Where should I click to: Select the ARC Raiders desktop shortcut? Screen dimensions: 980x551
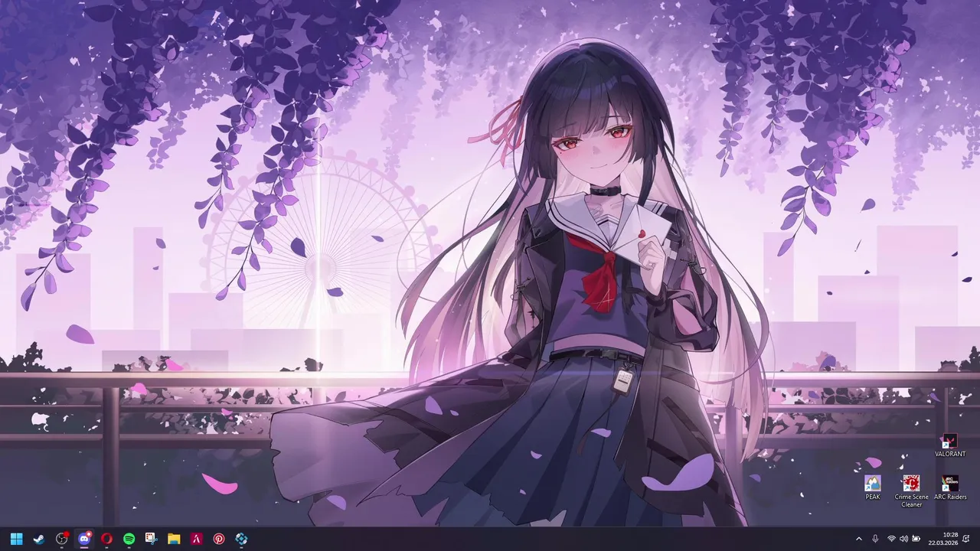tap(950, 488)
